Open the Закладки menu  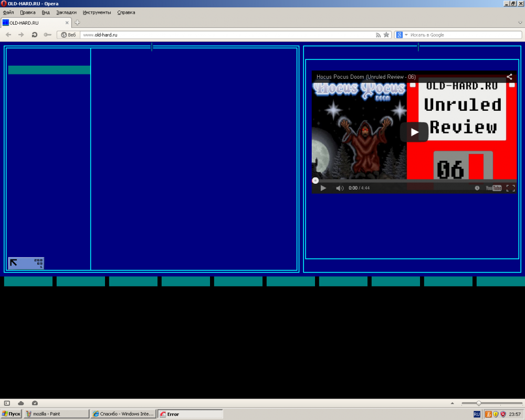click(66, 12)
